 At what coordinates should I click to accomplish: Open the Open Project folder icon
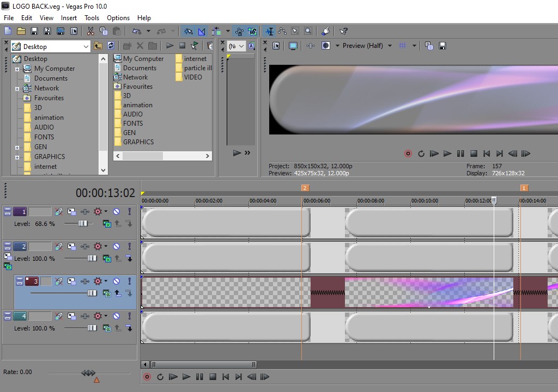point(21,31)
